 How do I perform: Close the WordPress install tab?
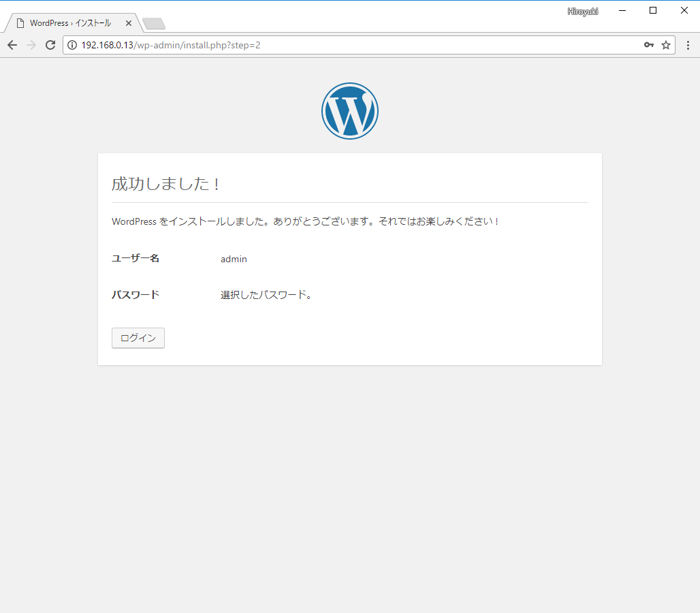129,23
